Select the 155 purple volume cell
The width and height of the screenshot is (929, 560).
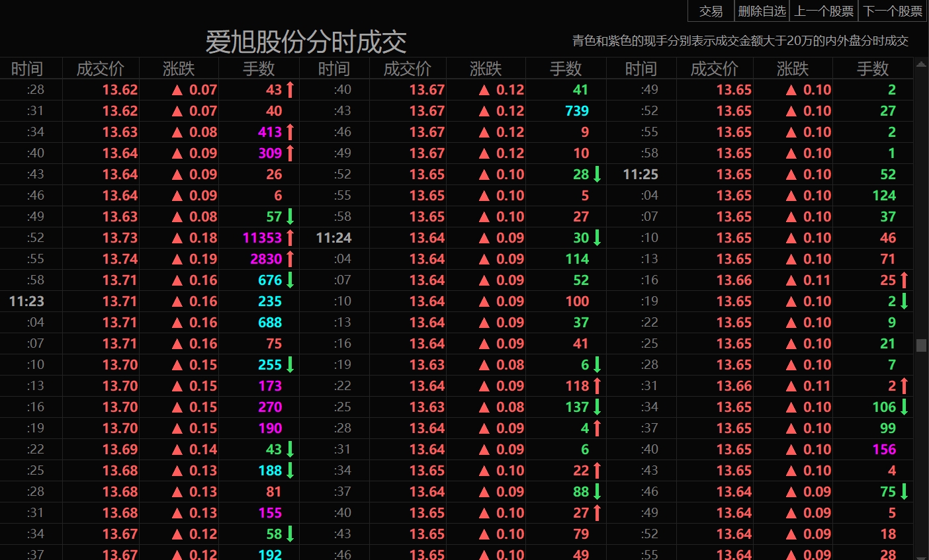pyautogui.click(x=270, y=513)
